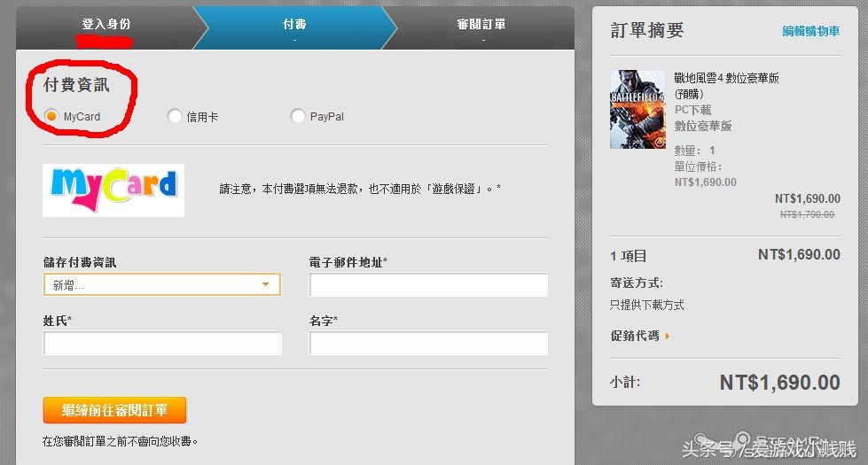Focus the 姓氏 last name field
The image size is (868, 465).
(162, 343)
